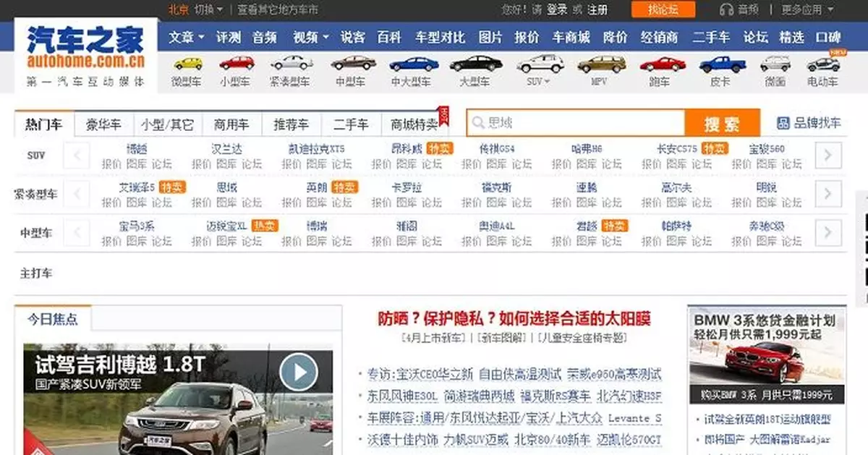Pick the 中大型车 blue car icon
Viewport: 868px width, 455px height.
tap(413, 64)
